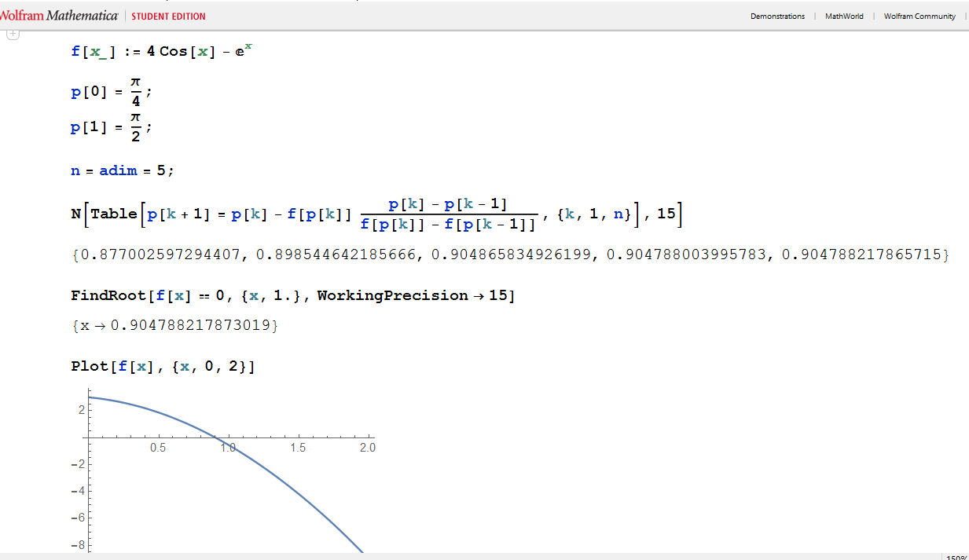Click into the n = adim = 5 cell

click(x=122, y=170)
